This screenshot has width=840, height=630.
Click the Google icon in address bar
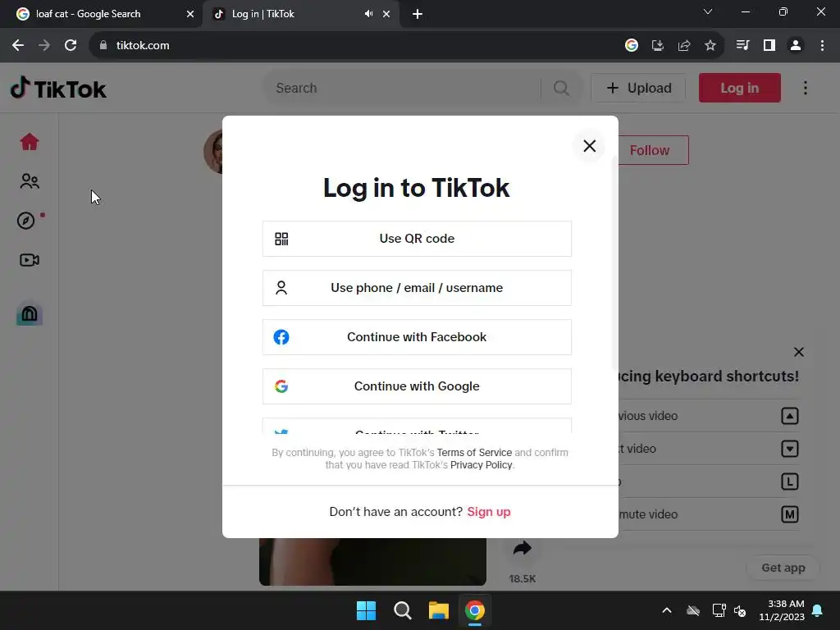click(632, 46)
